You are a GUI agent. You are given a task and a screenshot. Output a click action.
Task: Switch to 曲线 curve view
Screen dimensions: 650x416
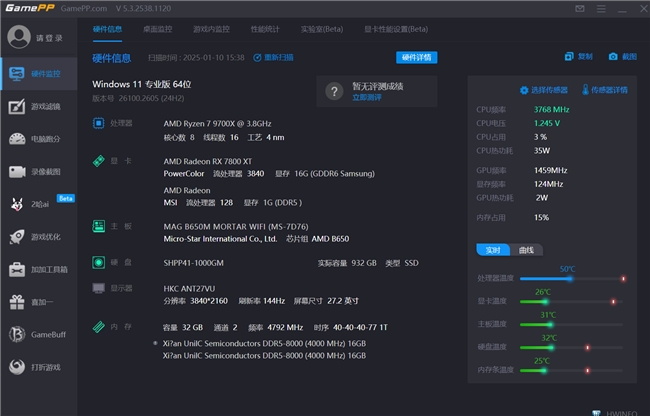pos(526,250)
